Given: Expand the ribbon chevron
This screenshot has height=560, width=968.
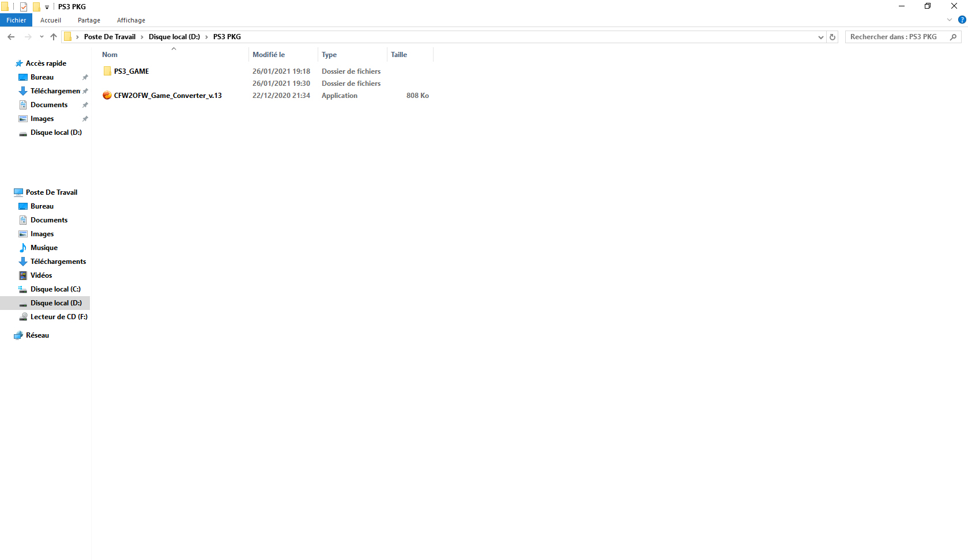Looking at the screenshot, I should pos(950,20).
